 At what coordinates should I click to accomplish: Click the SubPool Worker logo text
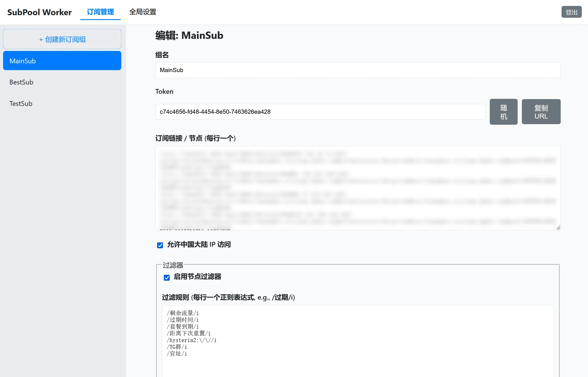pyautogui.click(x=39, y=12)
